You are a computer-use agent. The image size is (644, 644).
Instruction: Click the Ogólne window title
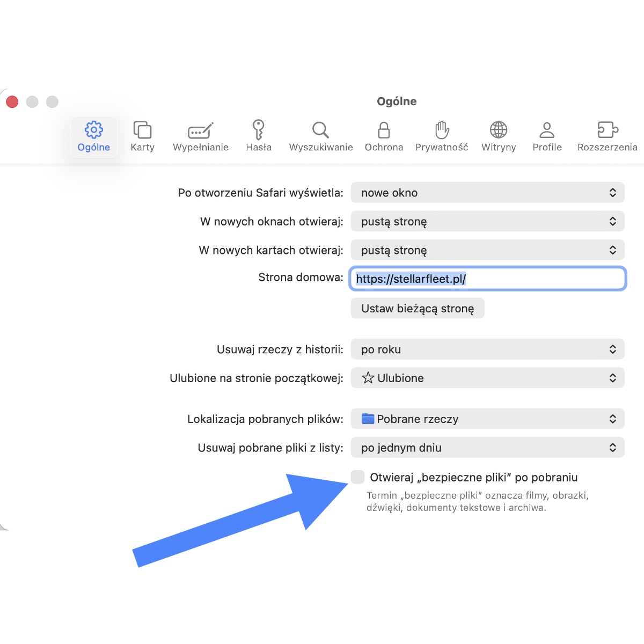click(397, 101)
